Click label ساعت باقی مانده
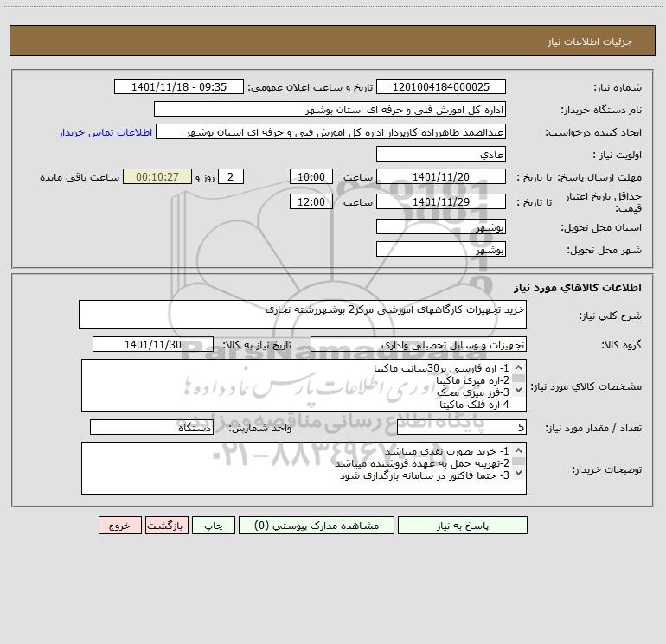The height and width of the screenshot is (644, 666). tap(80, 177)
